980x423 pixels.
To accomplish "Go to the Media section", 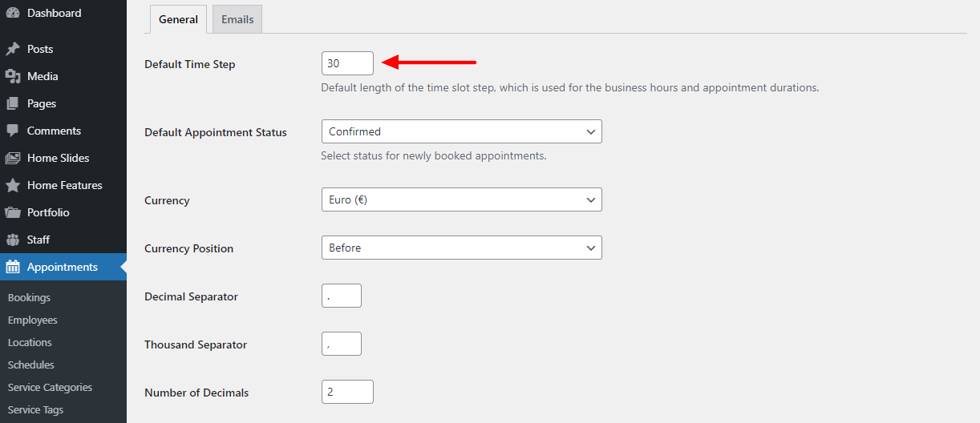I will (63, 76).
